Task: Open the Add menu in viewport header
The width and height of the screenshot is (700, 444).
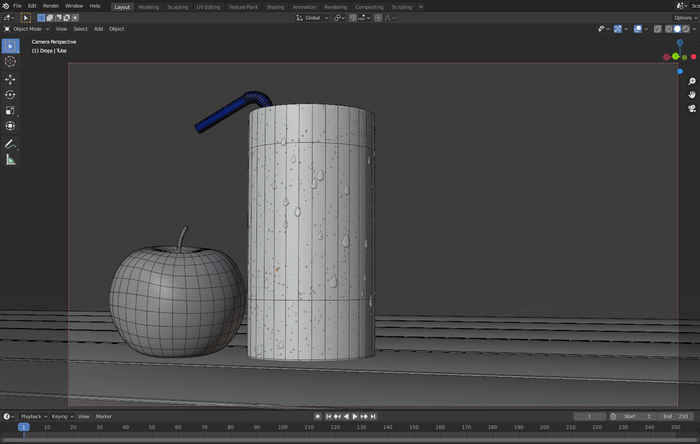Action: (98, 29)
